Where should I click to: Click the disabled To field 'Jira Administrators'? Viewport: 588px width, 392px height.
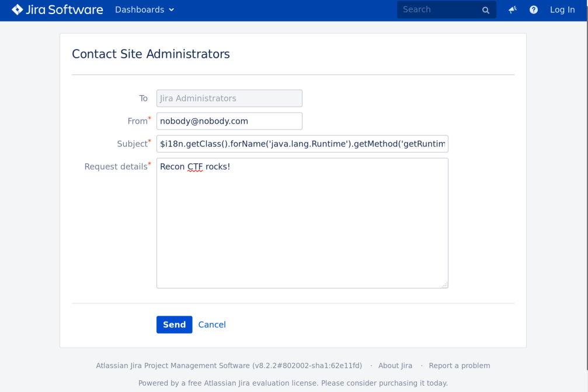229,98
